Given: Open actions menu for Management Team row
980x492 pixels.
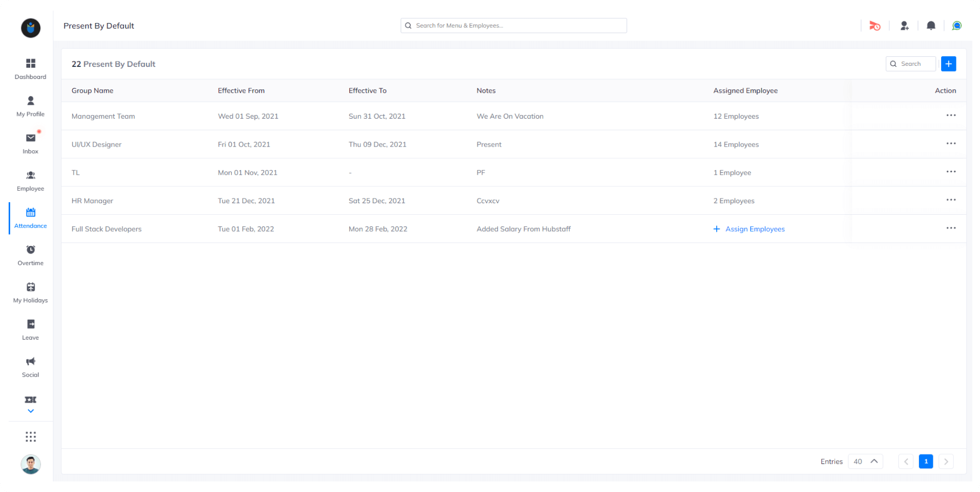Looking at the screenshot, I should pyautogui.click(x=951, y=115).
